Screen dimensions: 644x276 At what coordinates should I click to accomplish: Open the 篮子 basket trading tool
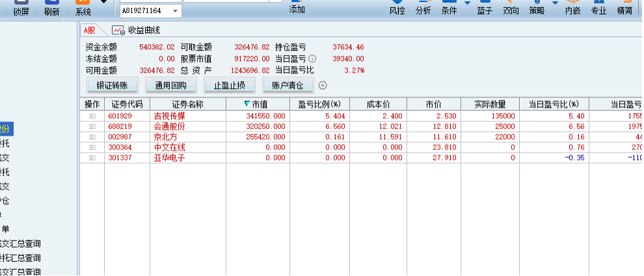pos(485,7)
